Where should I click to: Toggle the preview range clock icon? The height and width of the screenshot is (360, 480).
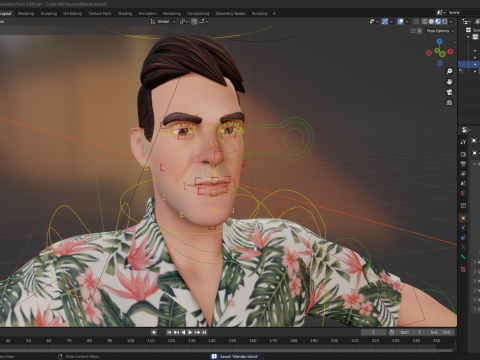point(392,332)
